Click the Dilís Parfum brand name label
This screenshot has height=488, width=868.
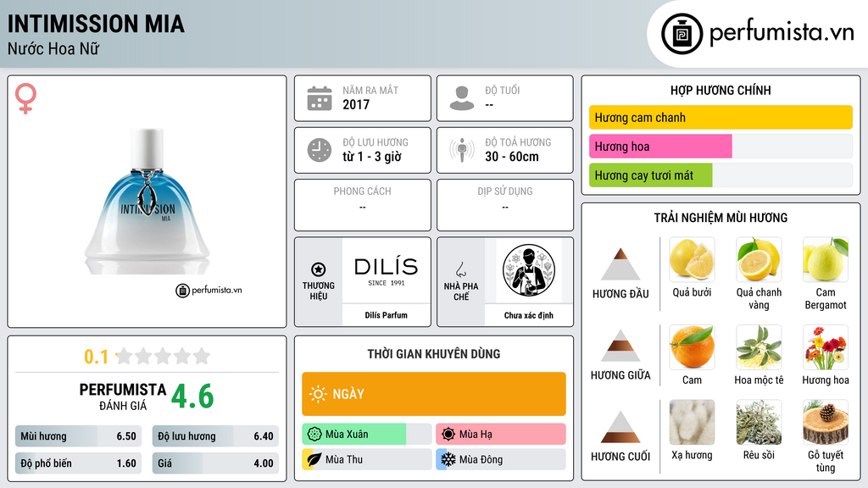coord(386,315)
